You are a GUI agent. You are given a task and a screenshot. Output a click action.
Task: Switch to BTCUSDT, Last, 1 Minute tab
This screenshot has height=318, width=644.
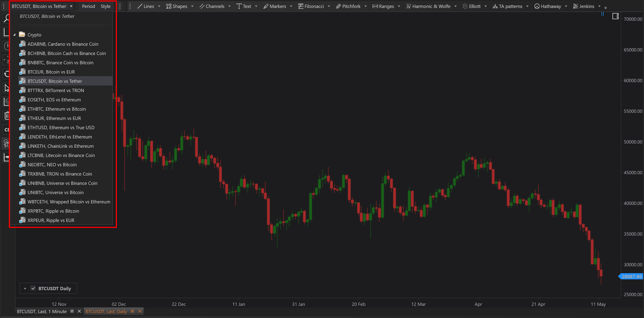pyautogui.click(x=42, y=312)
